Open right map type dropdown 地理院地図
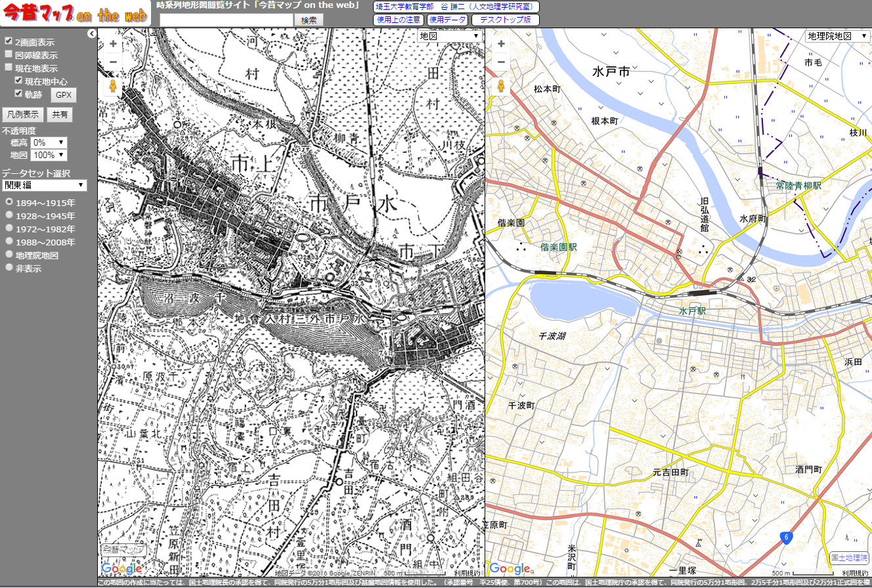The height and width of the screenshot is (588, 872). [x=838, y=36]
